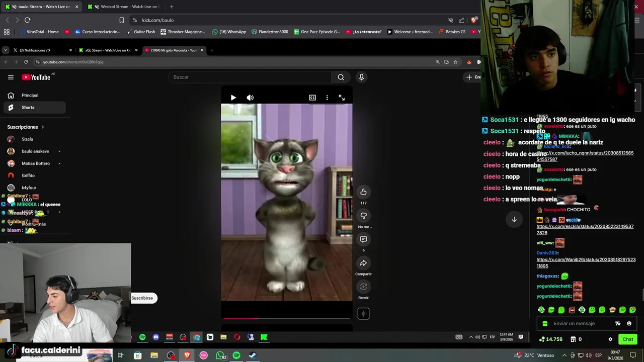Enter fullscreen on the Short player
This screenshot has height=362, width=644.
pos(342,98)
